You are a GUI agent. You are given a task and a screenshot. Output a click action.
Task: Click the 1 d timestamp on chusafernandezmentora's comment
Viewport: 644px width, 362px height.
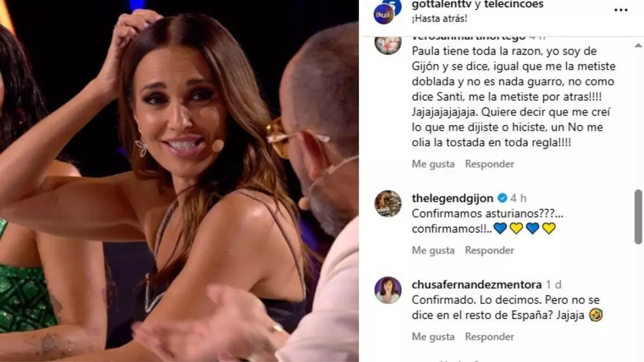(x=553, y=284)
